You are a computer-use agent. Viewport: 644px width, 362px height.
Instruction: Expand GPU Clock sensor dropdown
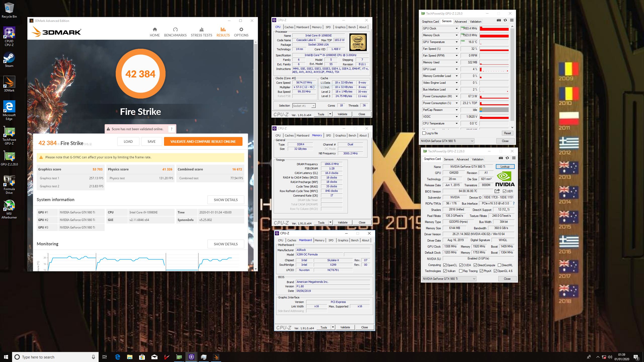pyautogui.click(x=457, y=28)
